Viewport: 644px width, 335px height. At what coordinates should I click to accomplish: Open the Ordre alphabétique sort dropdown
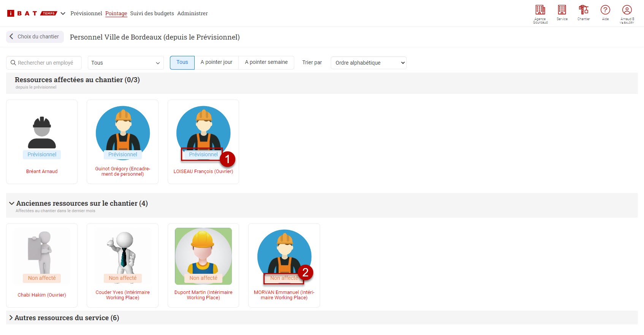368,63
